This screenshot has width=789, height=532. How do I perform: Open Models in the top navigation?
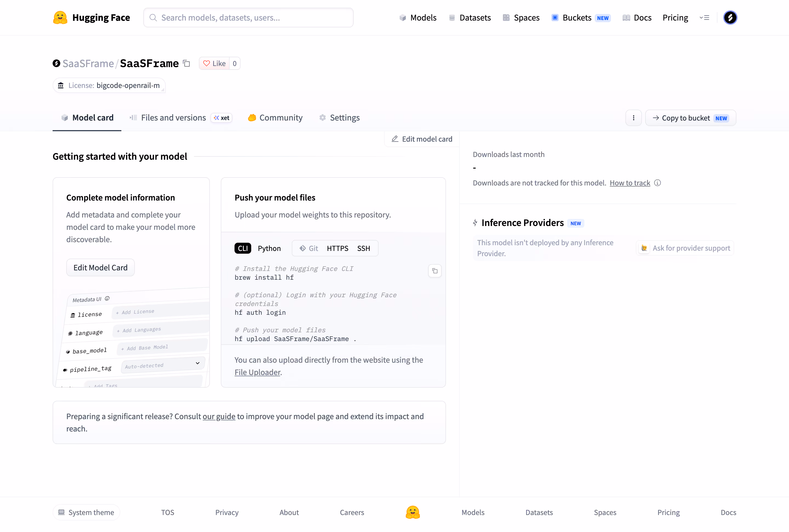[x=418, y=18]
